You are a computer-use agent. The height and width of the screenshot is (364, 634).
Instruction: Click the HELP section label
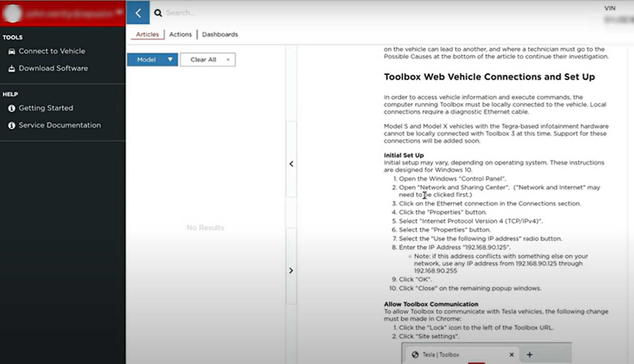[10, 94]
